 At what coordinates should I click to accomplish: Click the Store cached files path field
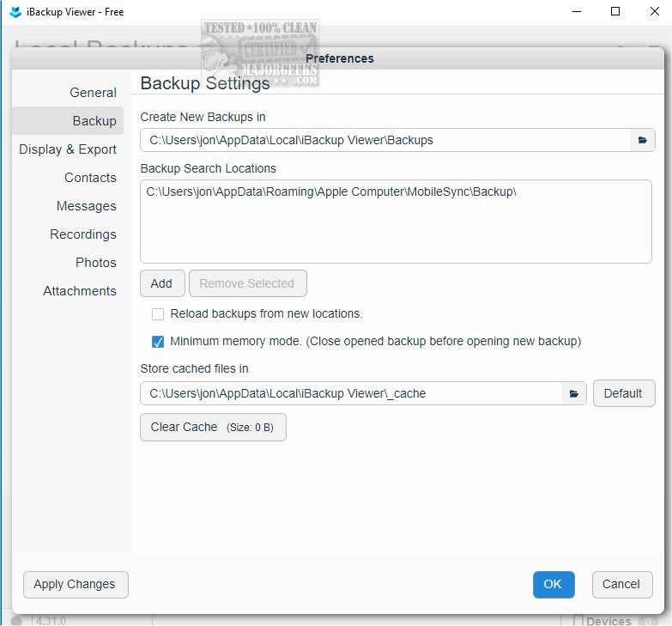pos(351,393)
